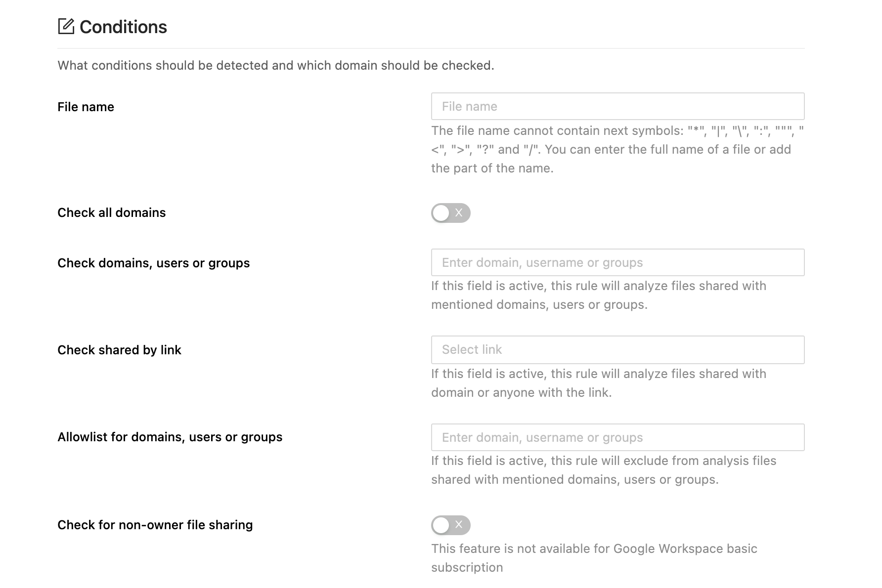Click the Conditions edit pencil icon
Screen dimensions: 882x588
pyautogui.click(x=66, y=26)
